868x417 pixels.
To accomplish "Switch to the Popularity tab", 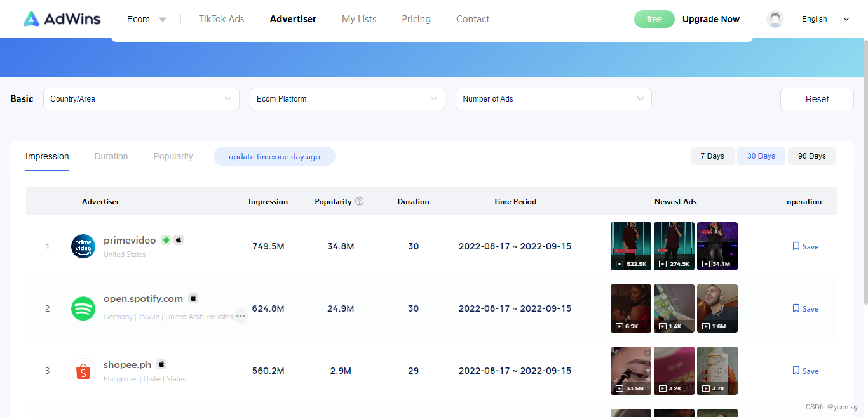I will [x=173, y=156].
